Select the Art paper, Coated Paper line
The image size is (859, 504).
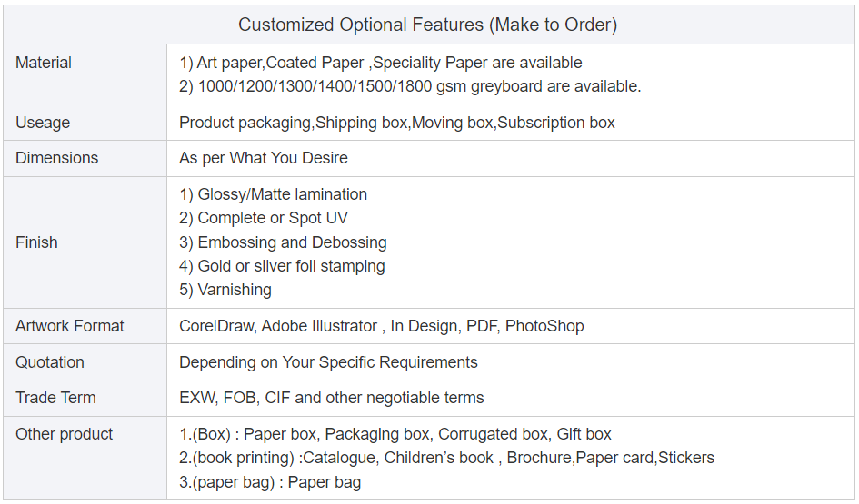(380, 63)
